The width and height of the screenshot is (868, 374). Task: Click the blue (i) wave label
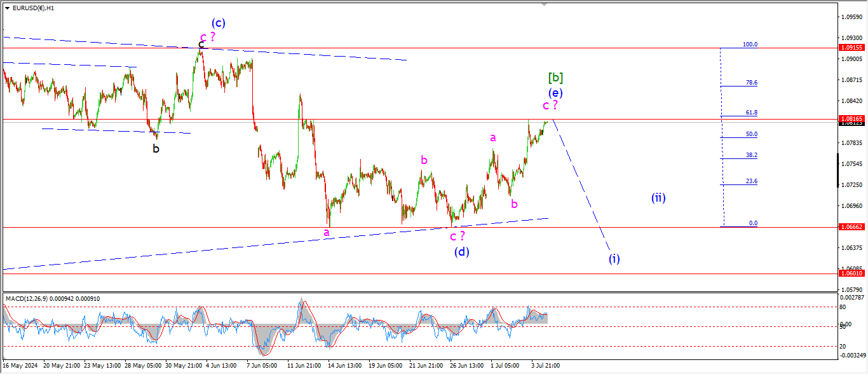pos(614,258)
